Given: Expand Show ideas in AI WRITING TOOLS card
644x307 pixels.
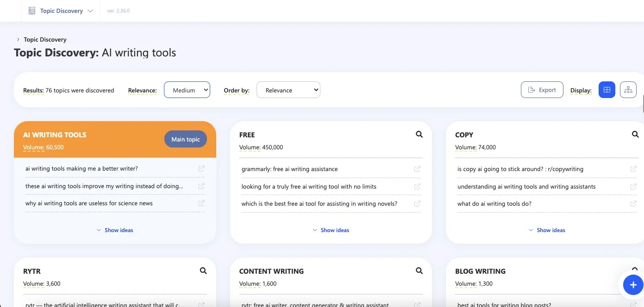Looking at the screenshot, I should [115, 230].
